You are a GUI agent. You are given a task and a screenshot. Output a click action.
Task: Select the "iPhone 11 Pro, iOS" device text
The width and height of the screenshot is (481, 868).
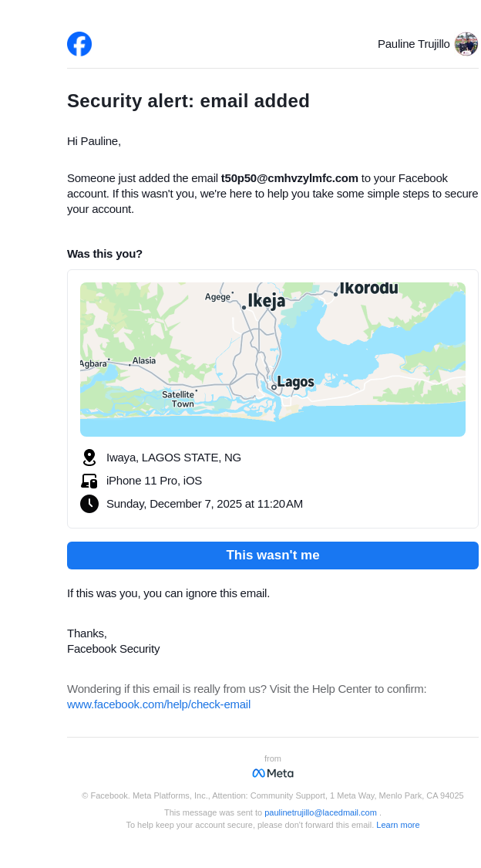tap(154, 481)
